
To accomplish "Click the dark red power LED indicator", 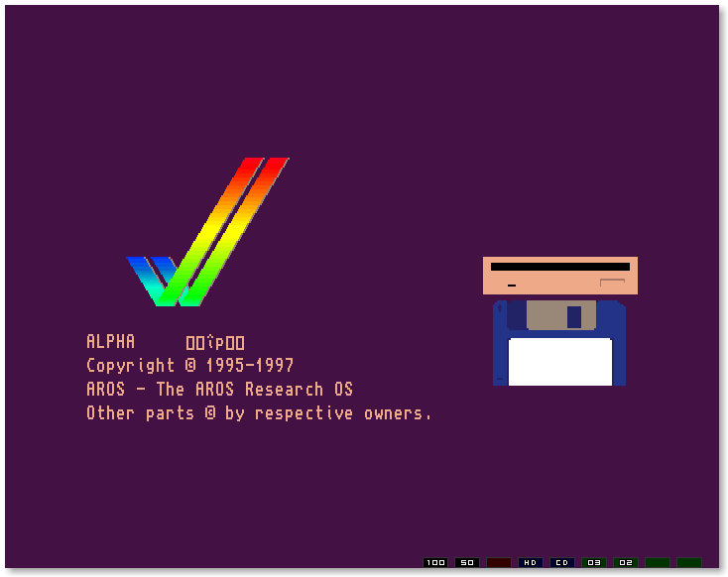I will 499,562.
